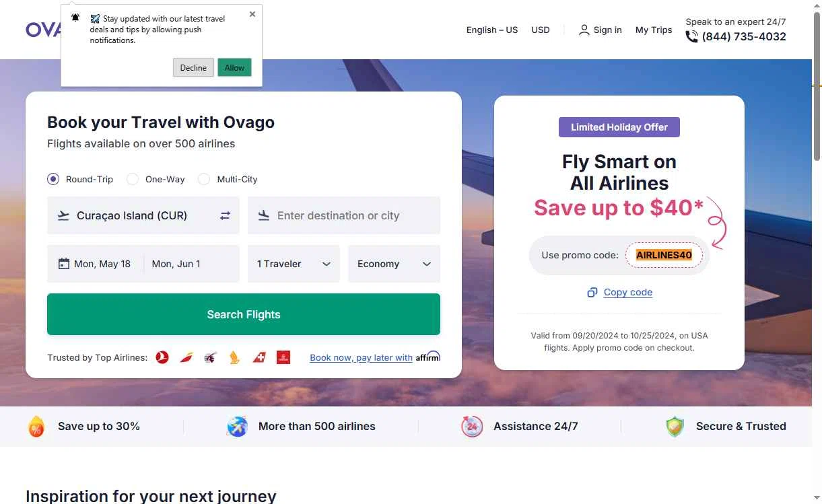Open the USD currency menu
This screenshot has height=504, width=822.
coord(541,30)
